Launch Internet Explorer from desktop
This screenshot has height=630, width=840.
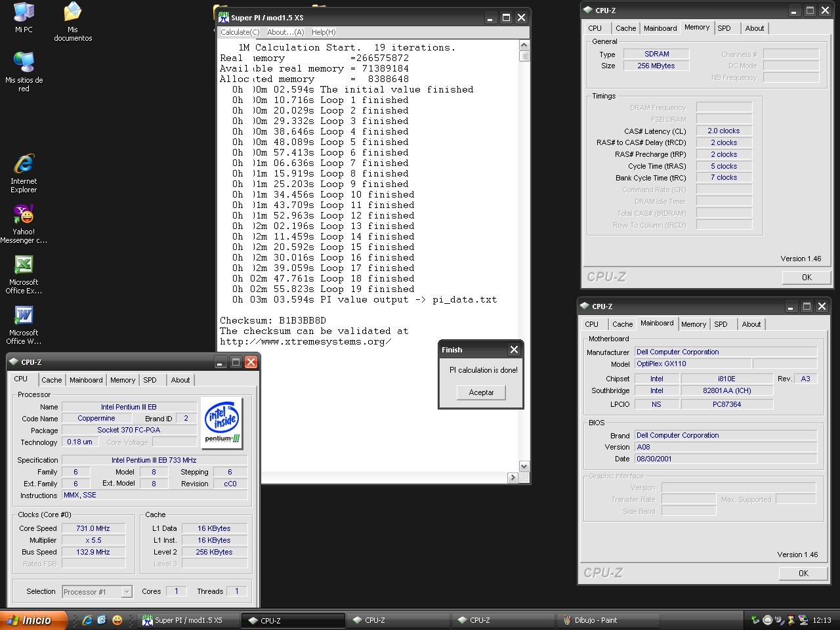coord(24,173)
